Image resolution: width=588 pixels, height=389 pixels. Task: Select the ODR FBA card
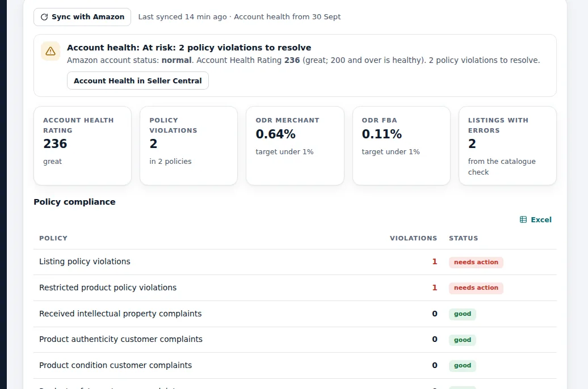point(401,145)
